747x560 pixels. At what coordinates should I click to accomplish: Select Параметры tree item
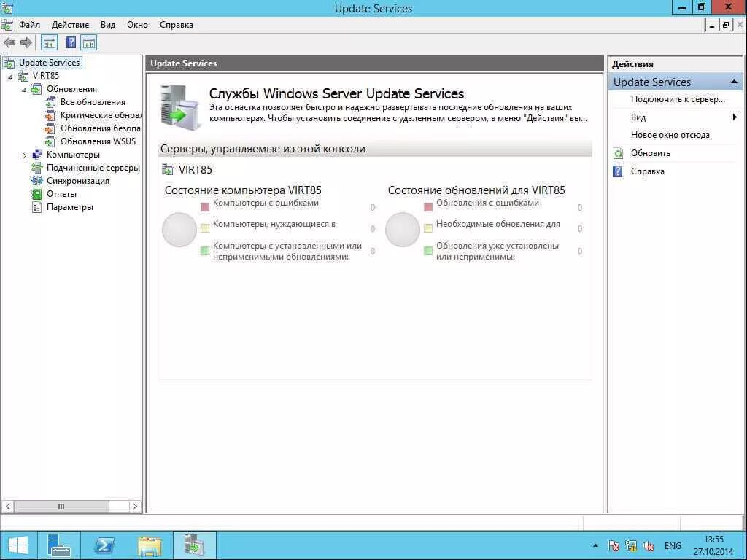pos(69,206)
